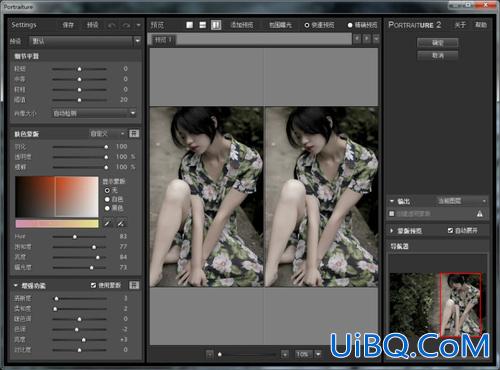The width and height of the screenshot is (500, 370).
Task: Click the 10% zoom value field
Action: click(x=303, y=354)
